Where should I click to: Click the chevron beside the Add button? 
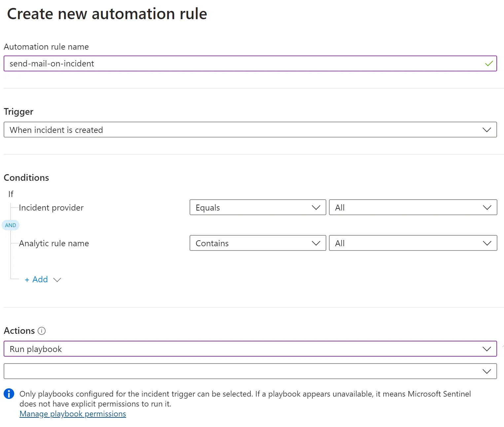click(x=57, y=280)
